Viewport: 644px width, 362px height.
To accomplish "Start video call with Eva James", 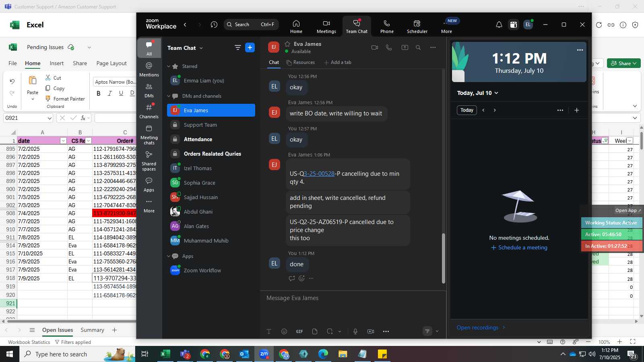I will point(375,47).
